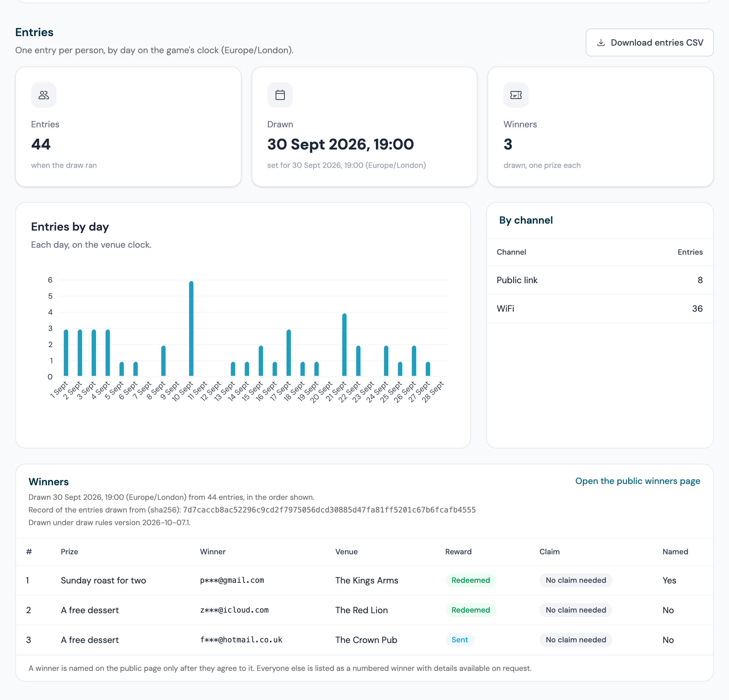Click the Named column header
The height and width of the screenshot is (700, 729).
(x=675, y=552)
